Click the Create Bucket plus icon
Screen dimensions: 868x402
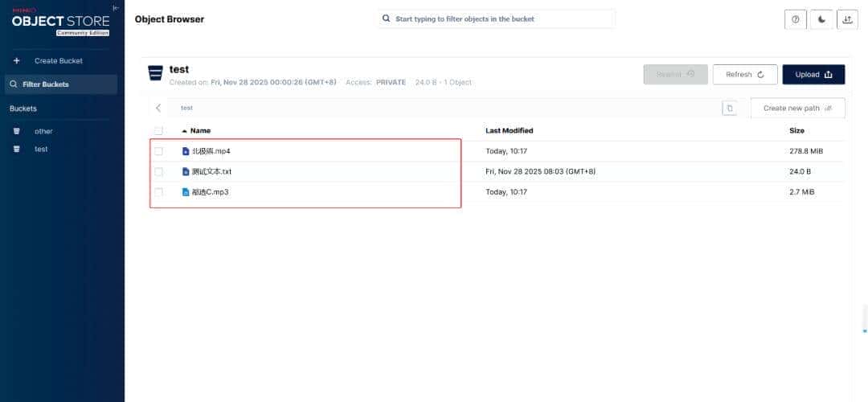tap(17, 61)
